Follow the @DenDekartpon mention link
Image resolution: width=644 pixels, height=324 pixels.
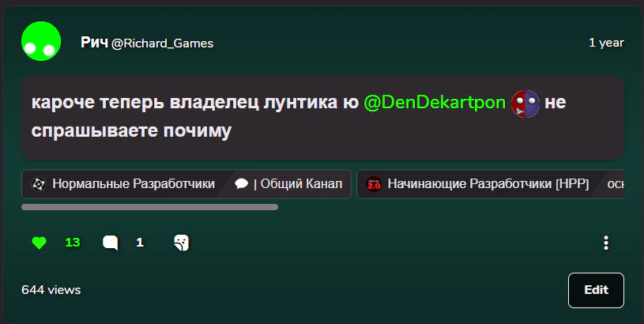[435, 102]
